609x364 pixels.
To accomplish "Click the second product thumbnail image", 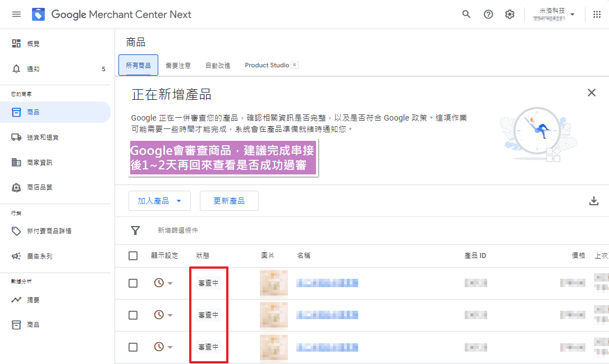I will click(x=274, y=315).
